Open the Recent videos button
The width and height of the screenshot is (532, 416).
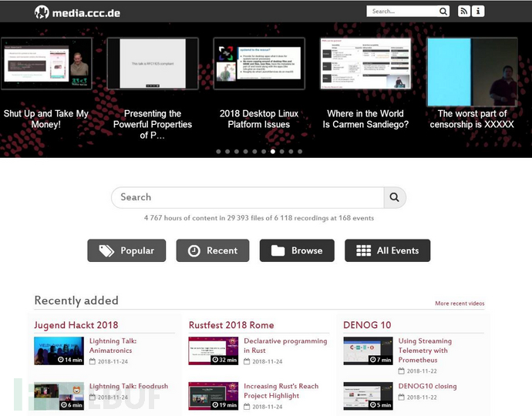click(x=213, y=250)
